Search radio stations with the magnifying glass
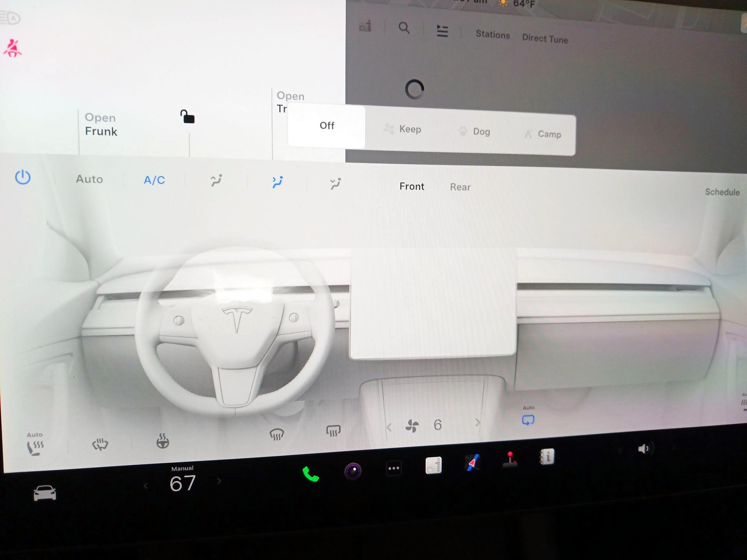Viewport: 747px width, 560px height. pyautogui.click(x=404, y=28)
